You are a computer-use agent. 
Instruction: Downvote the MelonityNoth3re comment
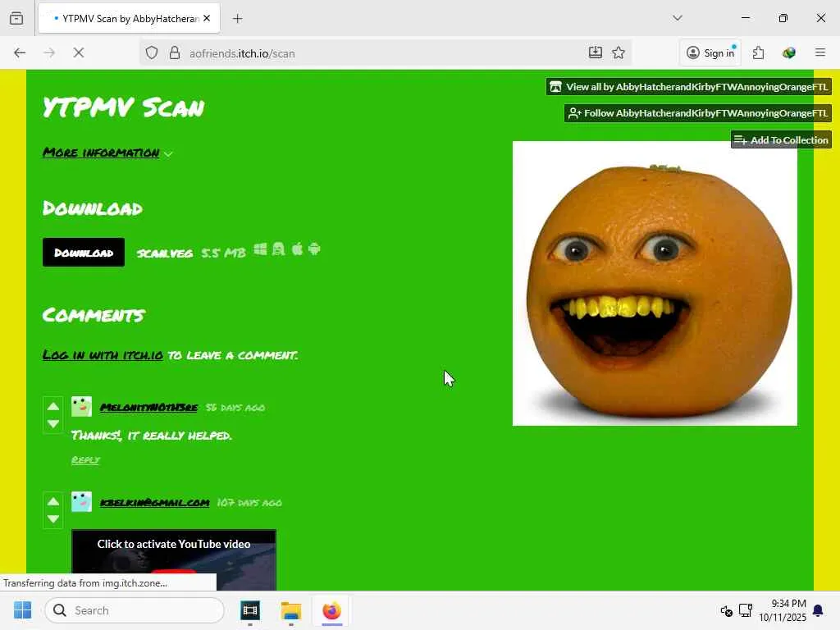tap(53, 424)
